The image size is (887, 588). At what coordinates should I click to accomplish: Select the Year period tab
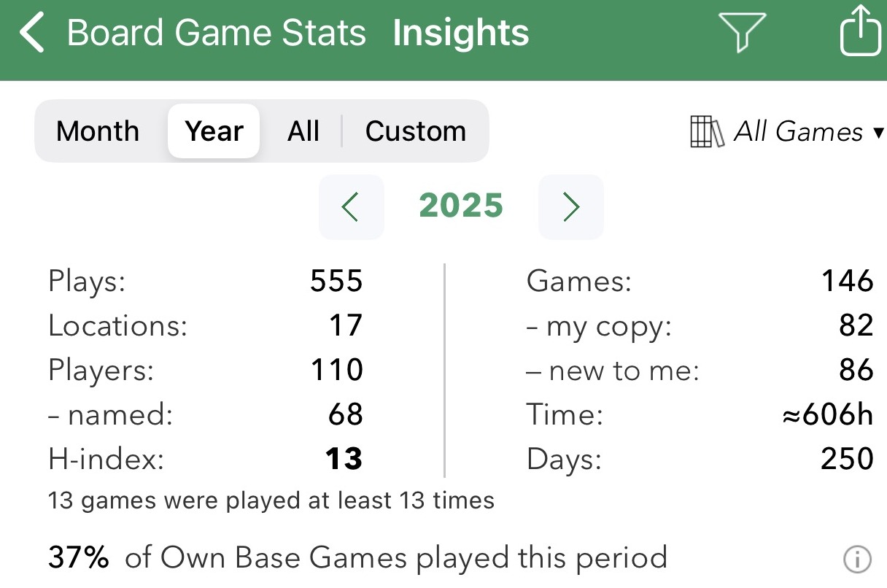click(214, 131)
